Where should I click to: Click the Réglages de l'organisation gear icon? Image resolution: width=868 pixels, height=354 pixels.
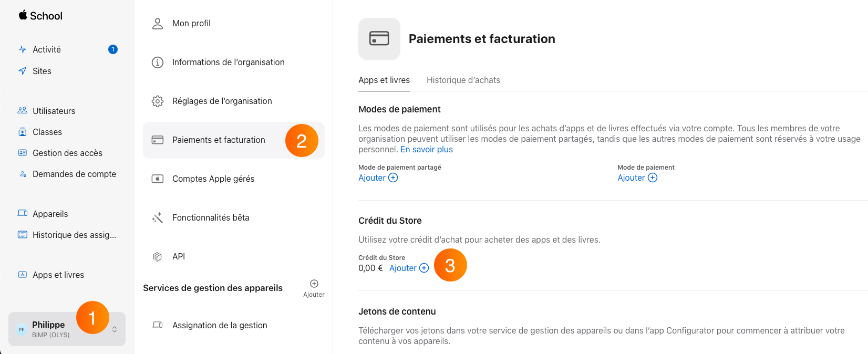(158, 101)
